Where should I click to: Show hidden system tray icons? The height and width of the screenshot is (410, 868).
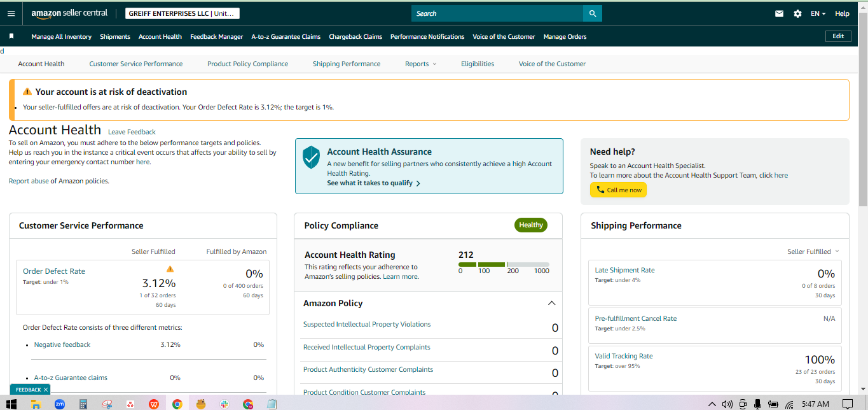712,404
